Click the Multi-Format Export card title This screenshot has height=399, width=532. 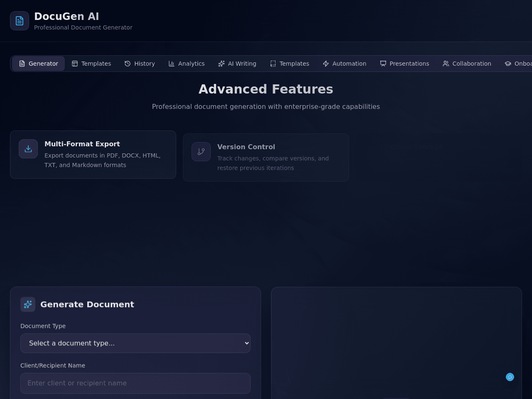tap(82, 144)
